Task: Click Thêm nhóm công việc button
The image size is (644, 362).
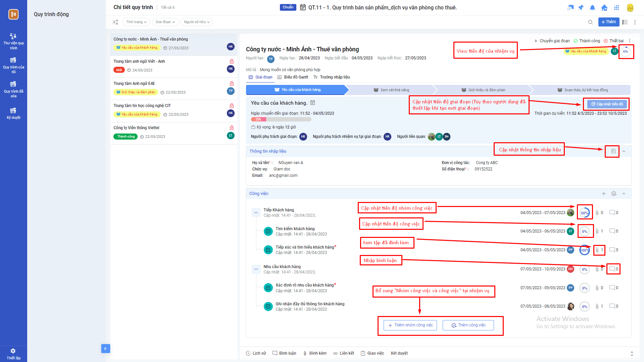Action: (x=410, y=325)
